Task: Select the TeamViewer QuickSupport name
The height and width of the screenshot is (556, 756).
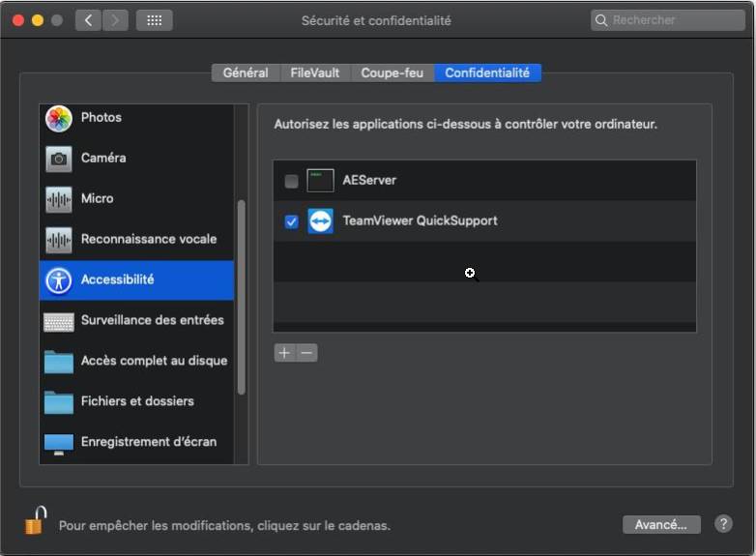Action: click(420, 220)
